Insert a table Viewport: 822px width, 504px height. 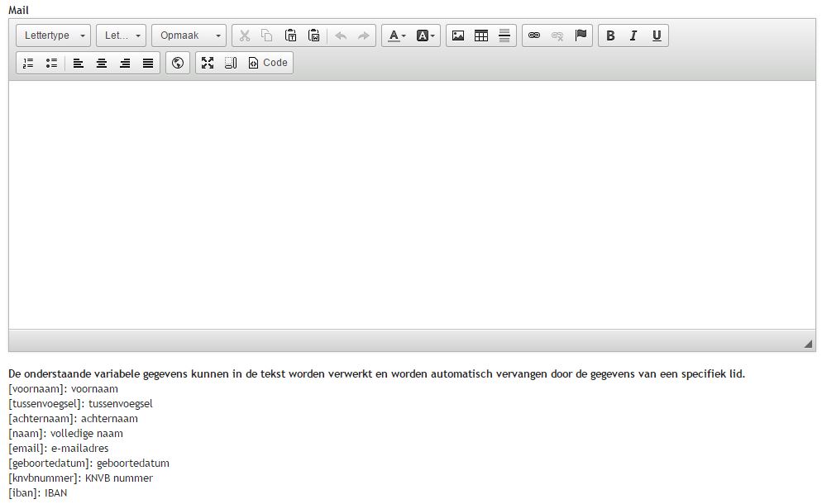[x=481, y=36]
